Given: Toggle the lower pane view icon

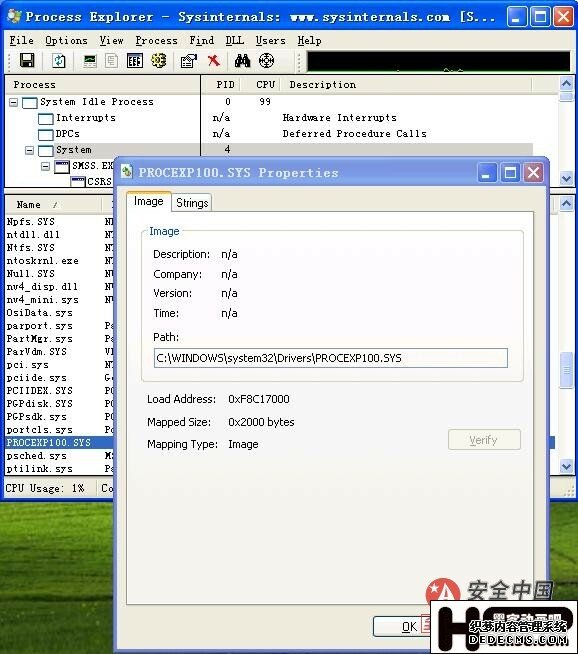Looking at the screenshot, I should [135, 61].
